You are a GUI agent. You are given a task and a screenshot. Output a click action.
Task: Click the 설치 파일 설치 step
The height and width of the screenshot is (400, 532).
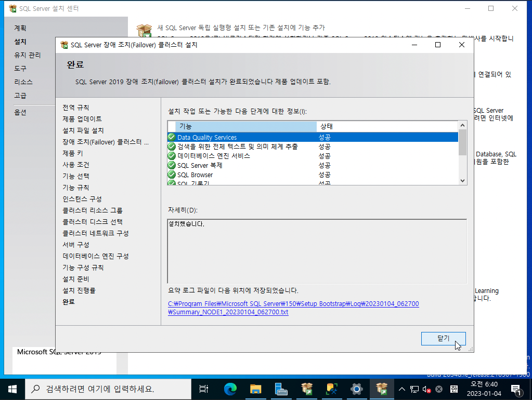coord(83,130)
